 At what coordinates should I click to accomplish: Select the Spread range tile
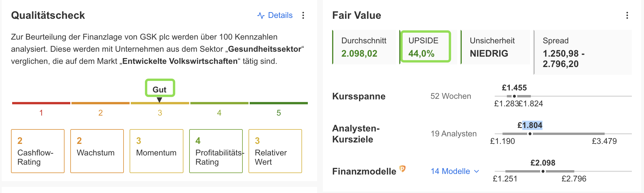(583, 52)
